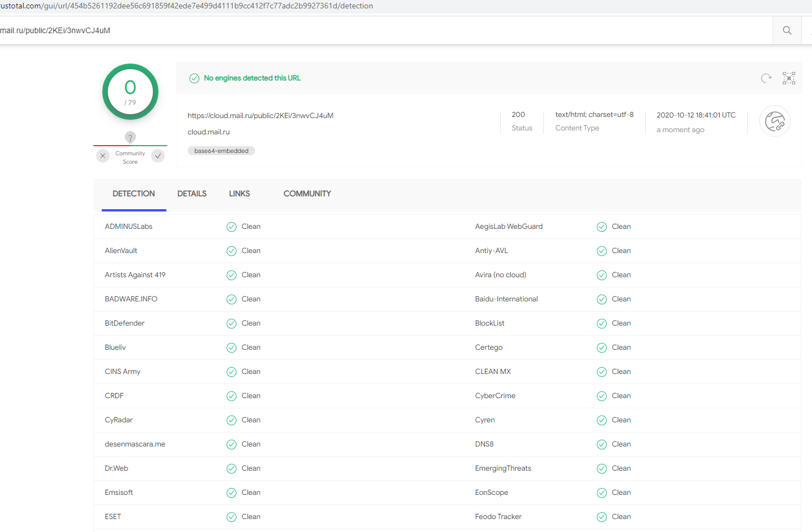Click the base64-embedded tag

point(221,151)
